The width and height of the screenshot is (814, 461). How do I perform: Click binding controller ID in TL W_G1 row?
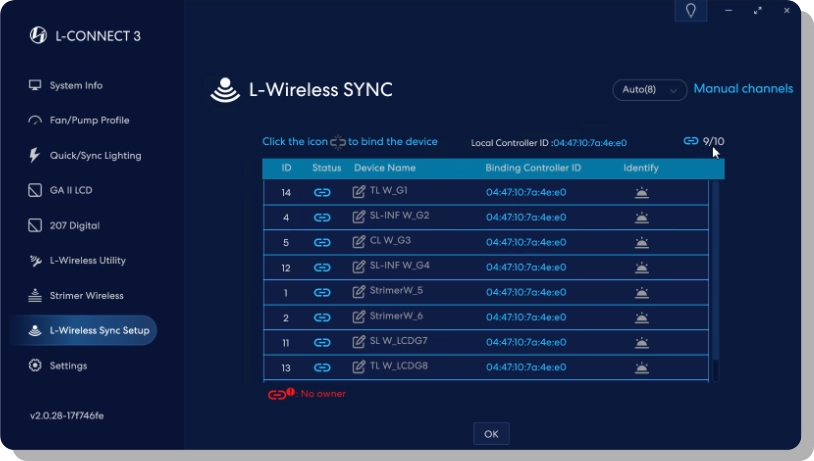coord(526,193)
